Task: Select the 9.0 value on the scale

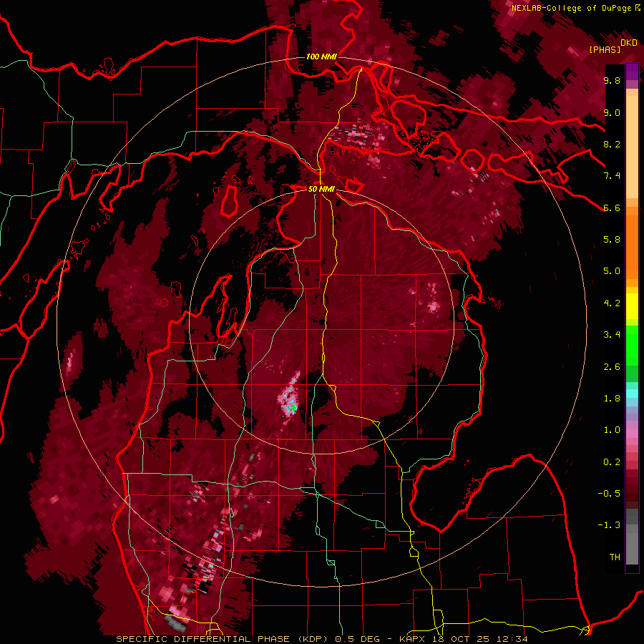Action: coord(612,112)
